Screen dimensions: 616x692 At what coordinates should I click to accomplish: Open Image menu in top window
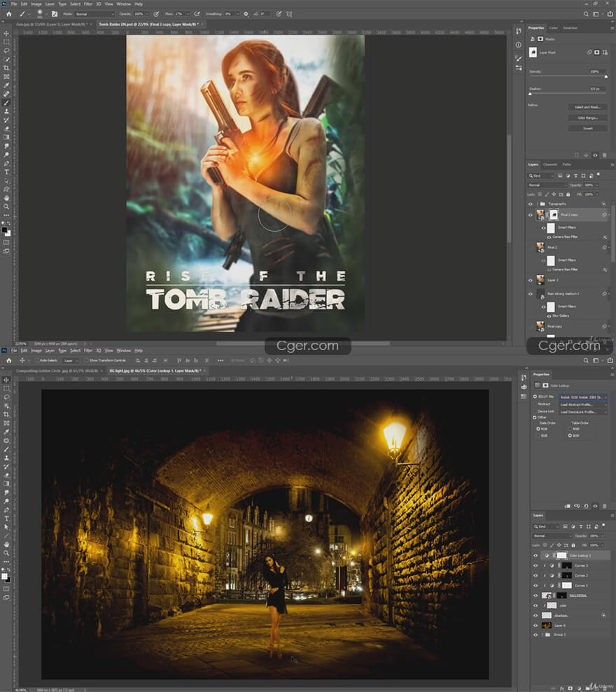point(36,4)
